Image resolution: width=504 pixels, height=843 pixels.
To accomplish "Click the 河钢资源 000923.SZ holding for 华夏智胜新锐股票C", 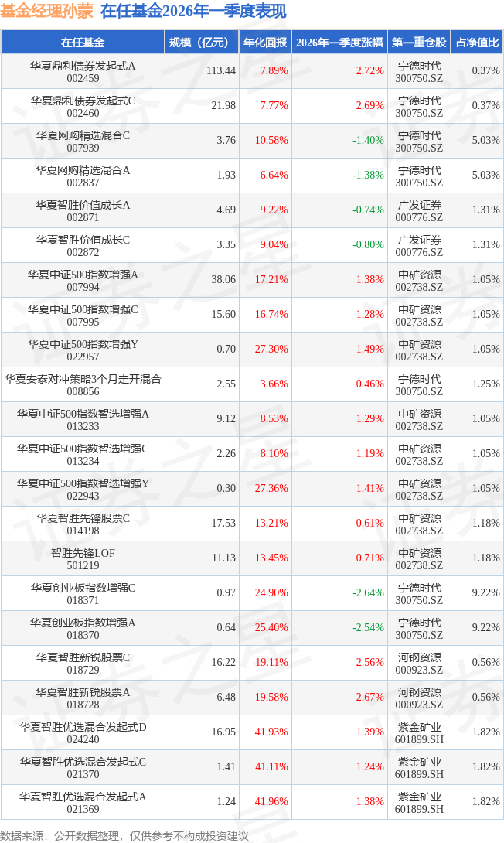I will point(419,663).
